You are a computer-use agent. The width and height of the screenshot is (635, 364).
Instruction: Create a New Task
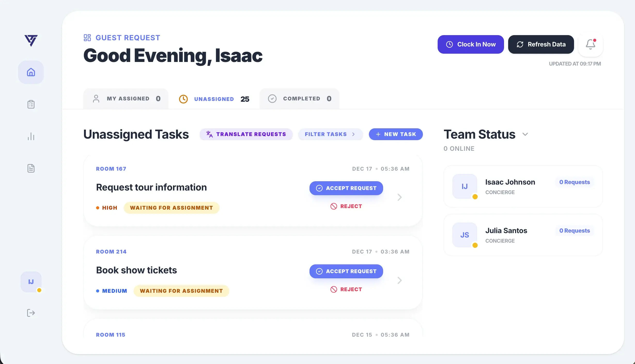pos(396,134)
